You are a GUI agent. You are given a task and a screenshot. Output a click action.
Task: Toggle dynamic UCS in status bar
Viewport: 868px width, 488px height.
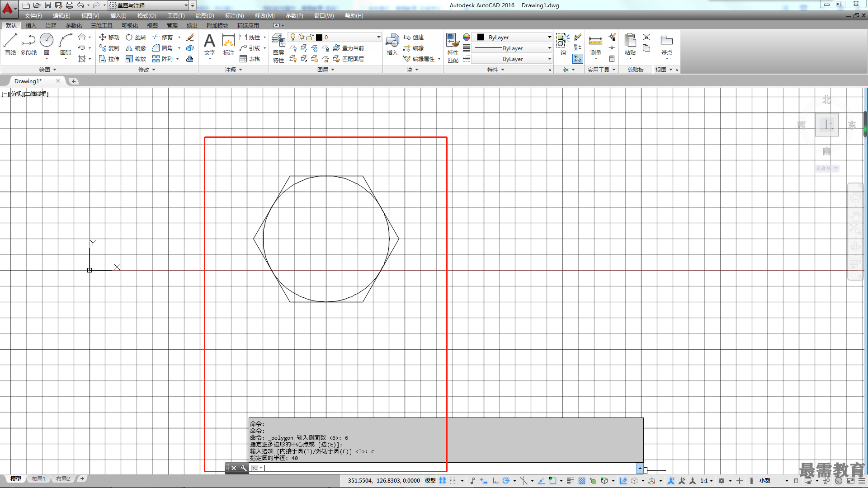coord(623,481)
